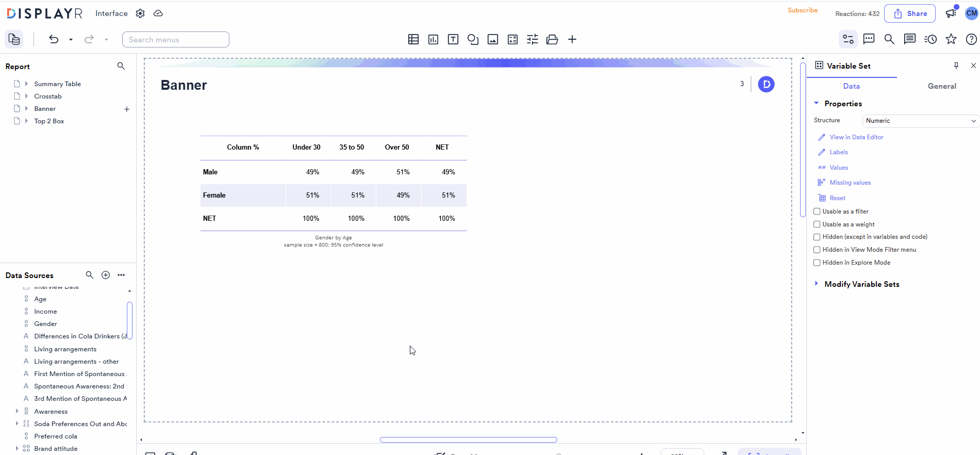The height and width of the screenshot is (455, 980).
Task: Expand the Crosstab page in Report tree
Action: (26, 96)
